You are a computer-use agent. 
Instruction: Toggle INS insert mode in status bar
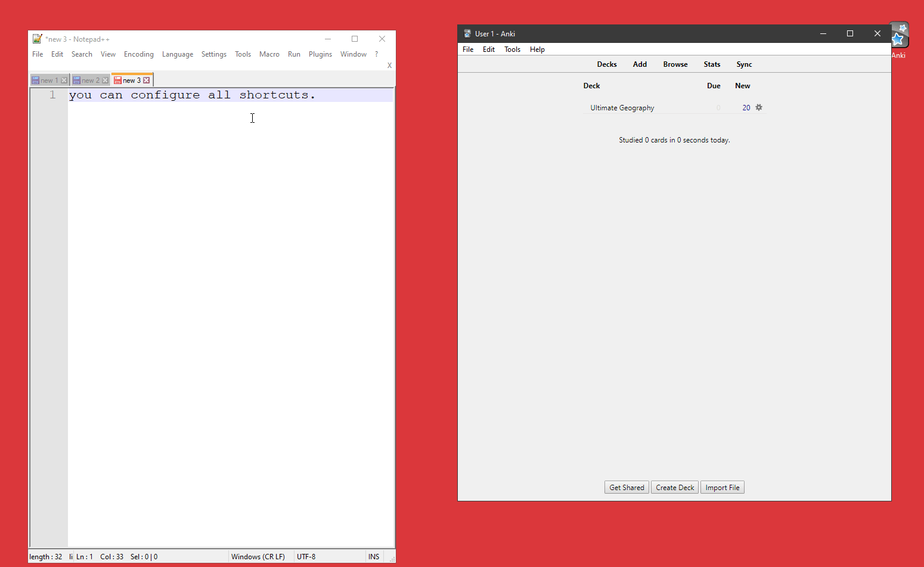(x=374, y=557)
